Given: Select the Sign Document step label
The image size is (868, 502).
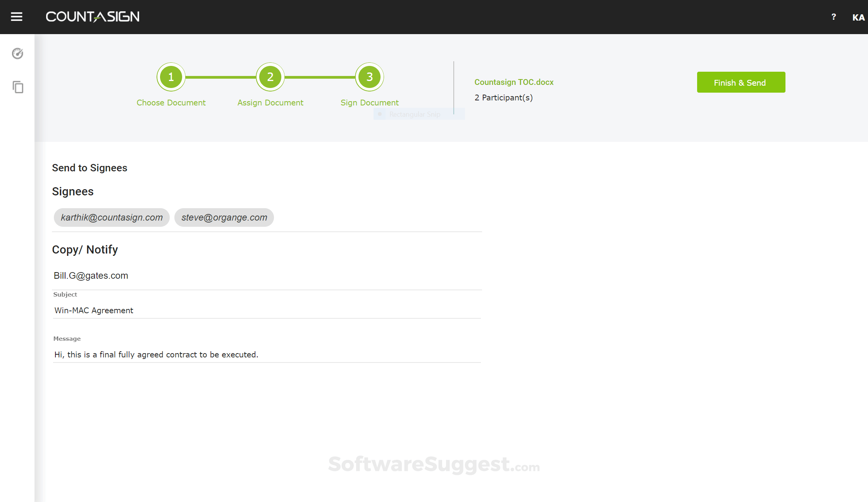Looking at the screenshot, I should click(x=369, y=103).
